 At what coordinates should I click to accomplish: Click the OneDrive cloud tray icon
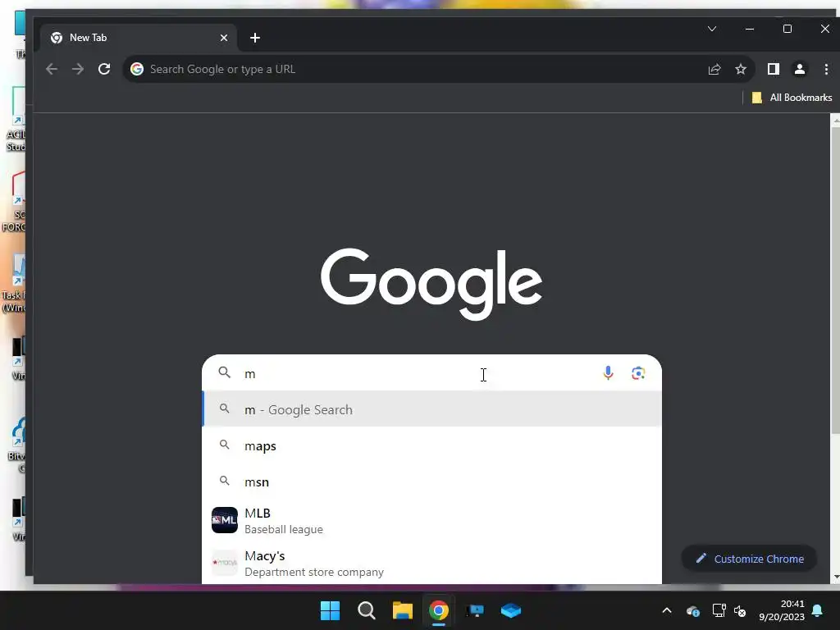click(692, 610)
